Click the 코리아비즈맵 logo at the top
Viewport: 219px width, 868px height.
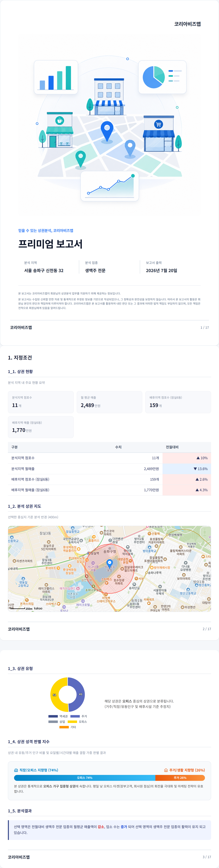187,24
